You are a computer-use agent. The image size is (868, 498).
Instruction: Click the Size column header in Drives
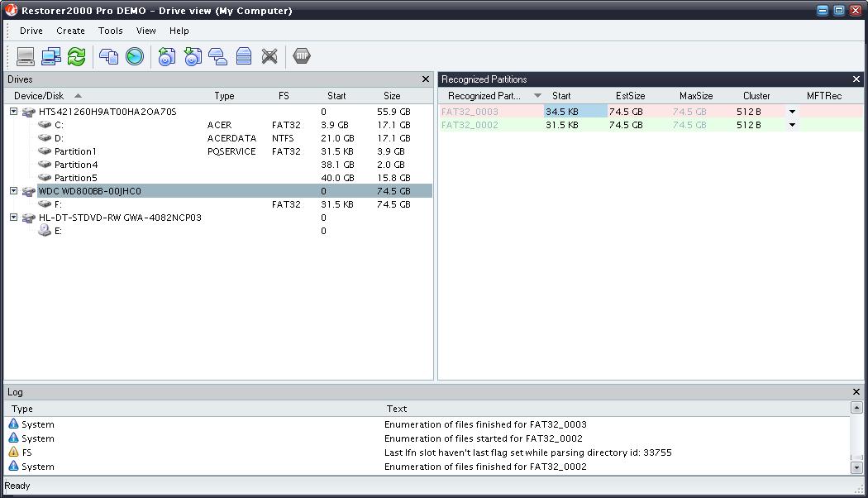[x=392, y=96]
